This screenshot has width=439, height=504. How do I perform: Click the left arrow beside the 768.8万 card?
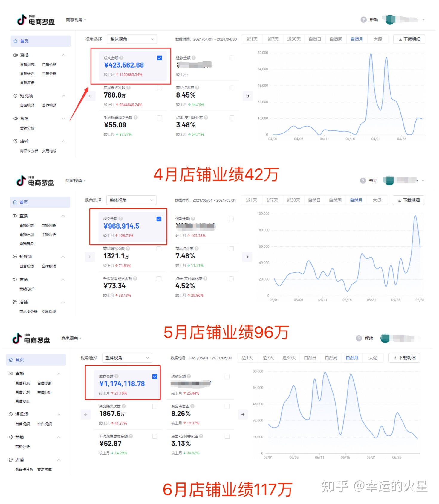coord(90,96)
